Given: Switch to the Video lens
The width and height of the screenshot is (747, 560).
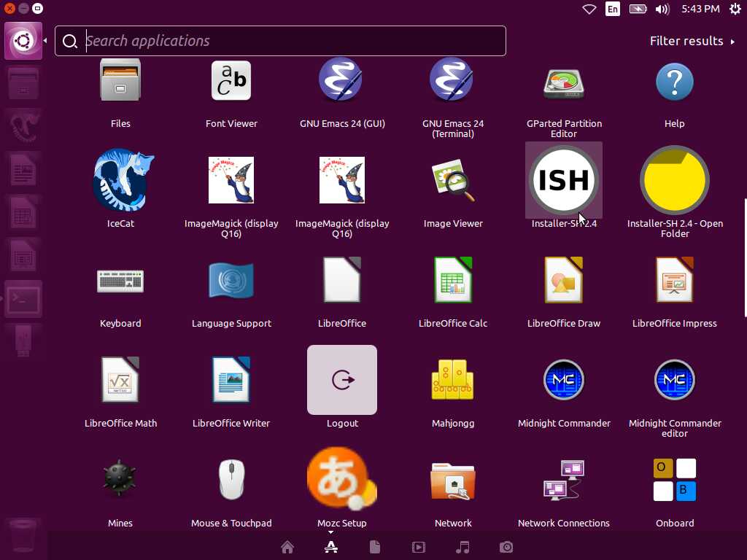Looking at the screenshot, I should tap(418, 547).
